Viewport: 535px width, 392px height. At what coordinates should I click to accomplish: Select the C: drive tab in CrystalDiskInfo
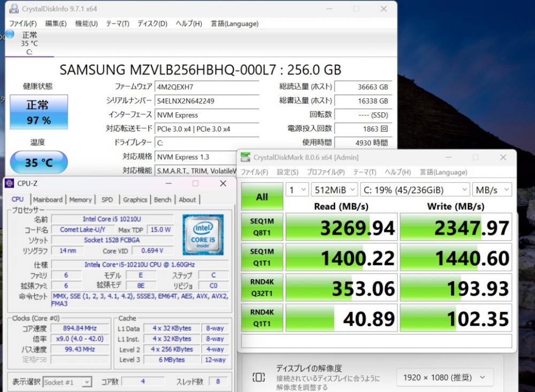pos(29,43)
